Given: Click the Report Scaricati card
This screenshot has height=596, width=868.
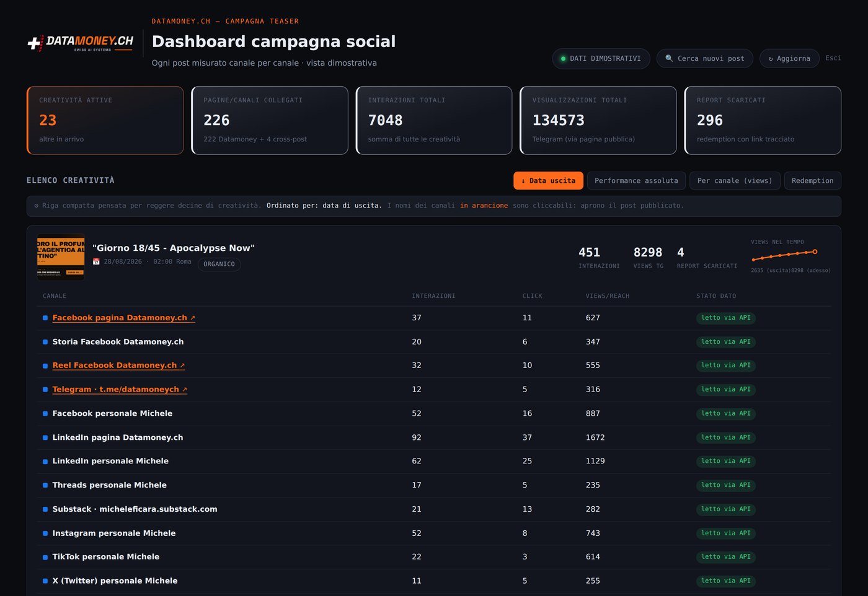Looking at the screenshot, I should pyautogui.click(x=763, y=120).
